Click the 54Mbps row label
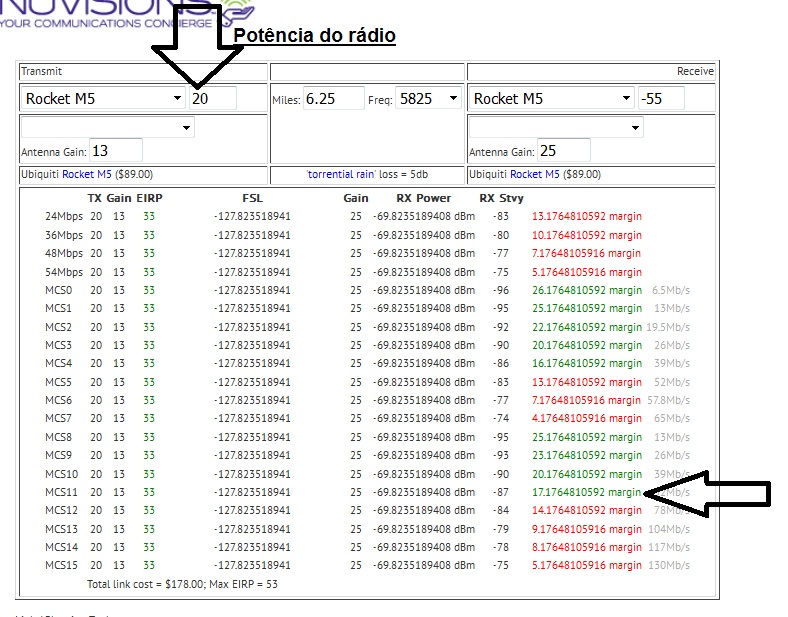The width and height of the screenshot is (788, 617). (x=64, y=272)
